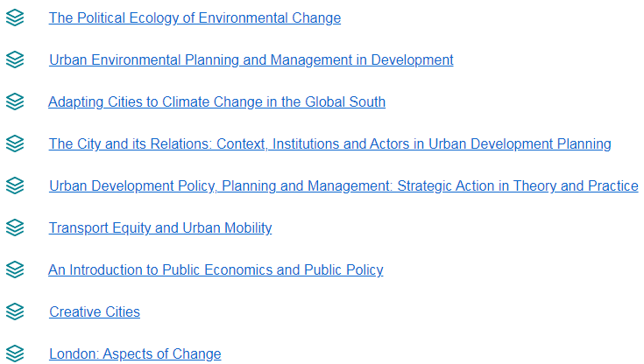Click the words 'Strategic Action in Theory and Practice'
Screen dimensions: 644x364
pos(518,185)
